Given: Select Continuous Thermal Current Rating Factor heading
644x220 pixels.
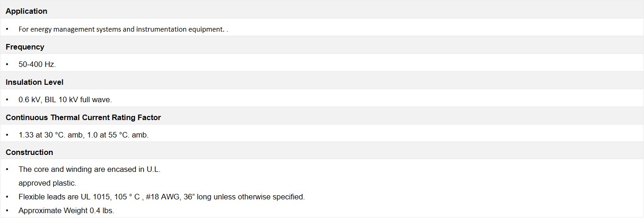Looking at the screenshot, I should pyautogui.click(x=83, y=117).
